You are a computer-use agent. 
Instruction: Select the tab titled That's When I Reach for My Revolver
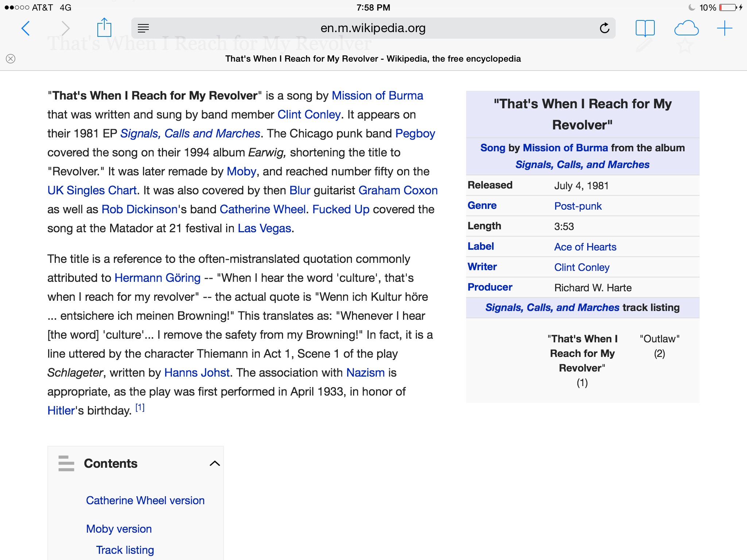(373, 59)
